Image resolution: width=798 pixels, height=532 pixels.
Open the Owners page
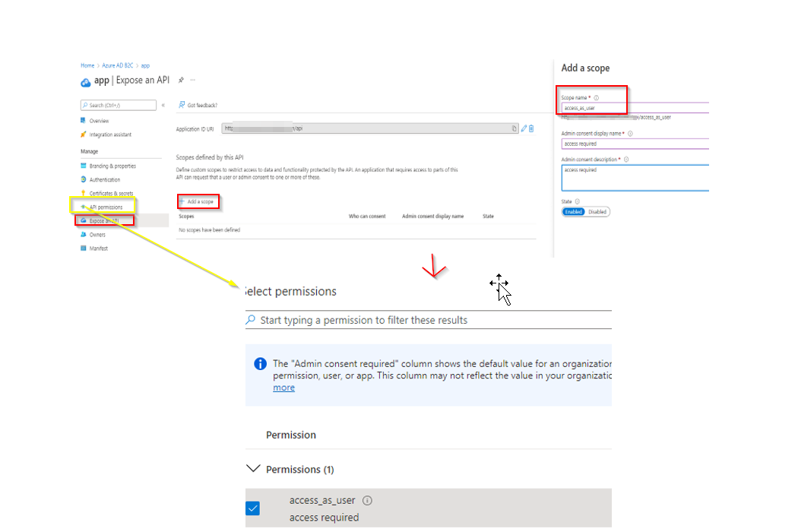coord(97,235)
